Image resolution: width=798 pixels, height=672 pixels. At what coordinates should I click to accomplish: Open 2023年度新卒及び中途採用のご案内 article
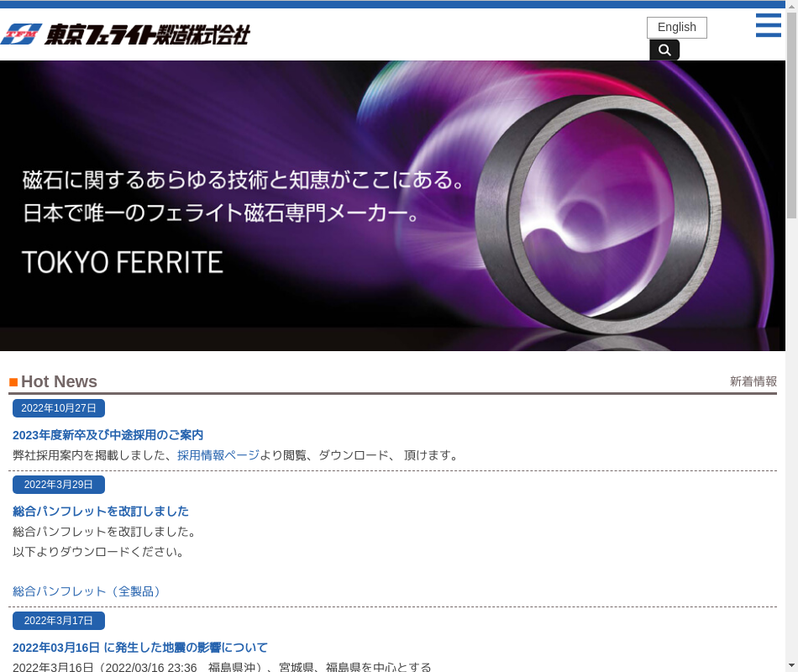pyautogui.click(x=108, y=435)
